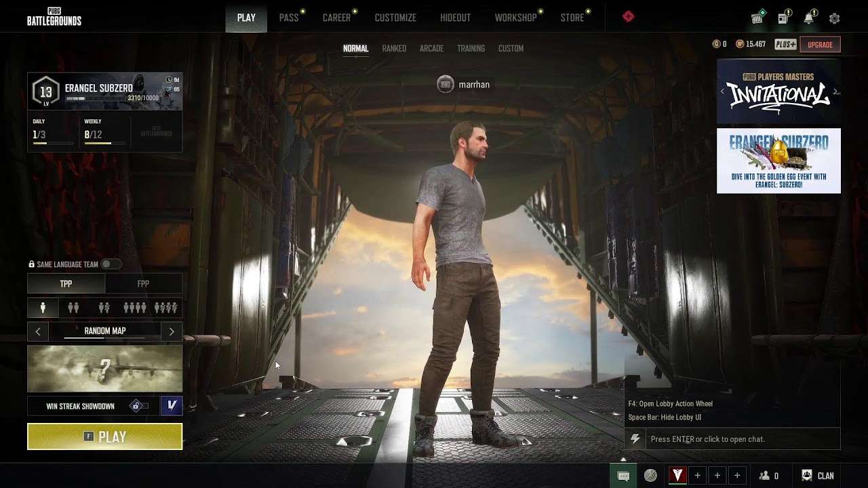
Task: Click the radar icon in bottom bar
Action: pos(650,476)
